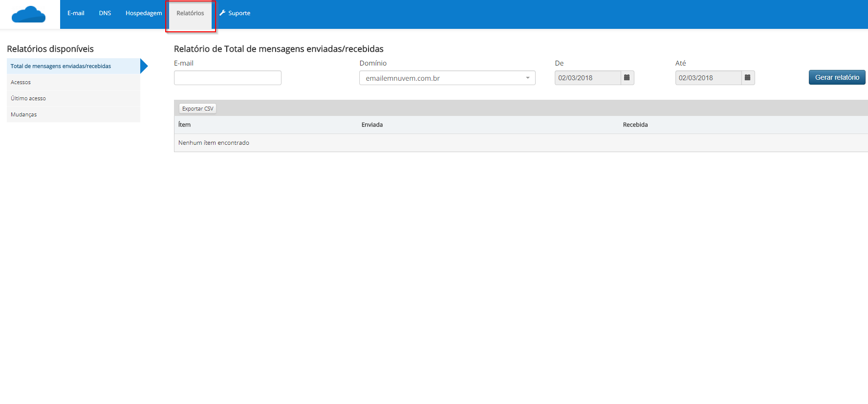Open the Suporte menu item
The height and width of the screenshot is (404, 868).
pyautogui.click(x=239, y=13)
